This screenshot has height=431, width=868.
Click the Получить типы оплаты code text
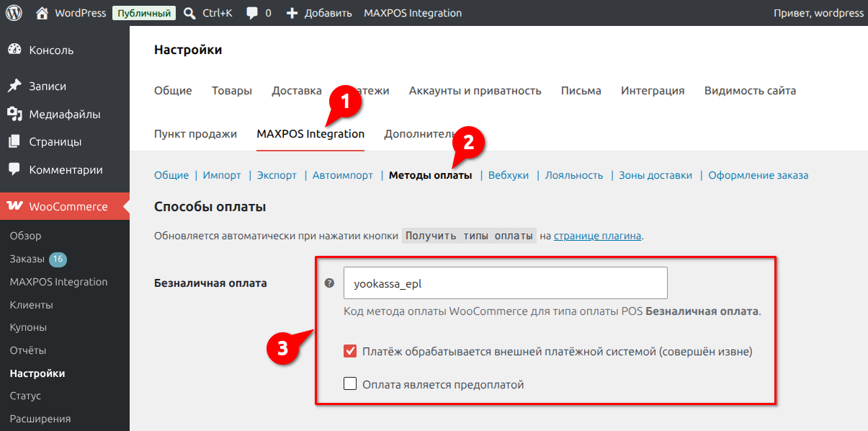pos(469,236)
